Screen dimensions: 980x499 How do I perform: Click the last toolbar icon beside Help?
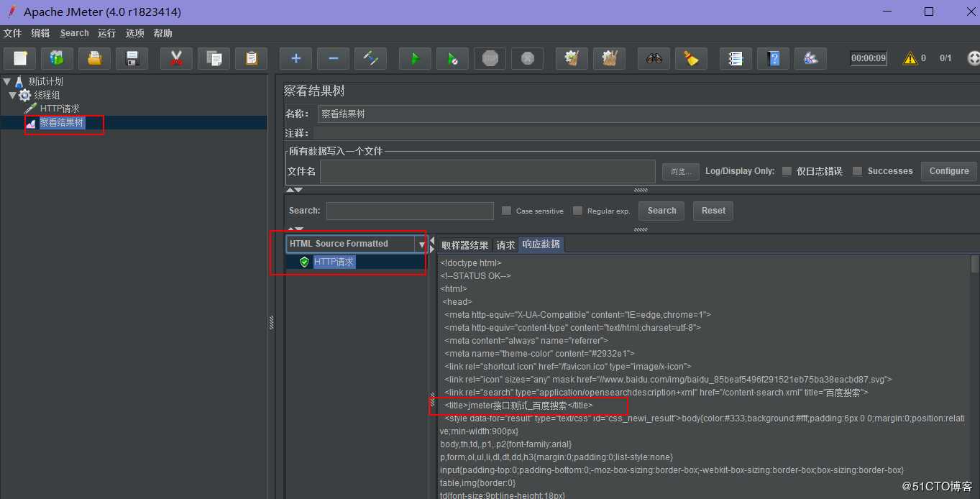point(810,58)
